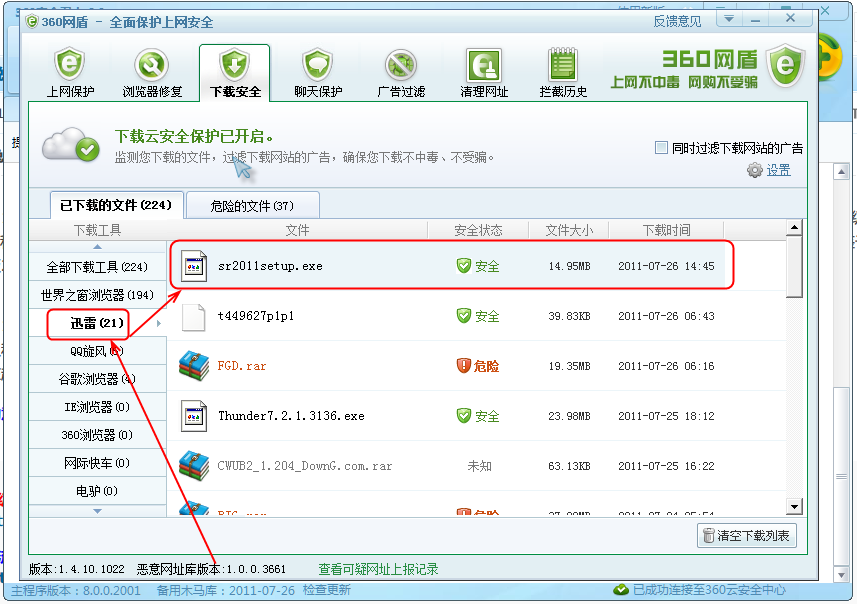This screenshot has height=604, width=857.
Task: Click the 未知 status of CWUB2_1.204_DownG.com.rar
Action: pos(479,466)
